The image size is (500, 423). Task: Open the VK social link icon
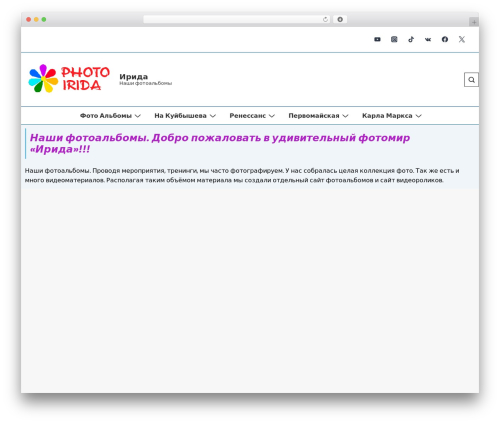coord(428,39)
